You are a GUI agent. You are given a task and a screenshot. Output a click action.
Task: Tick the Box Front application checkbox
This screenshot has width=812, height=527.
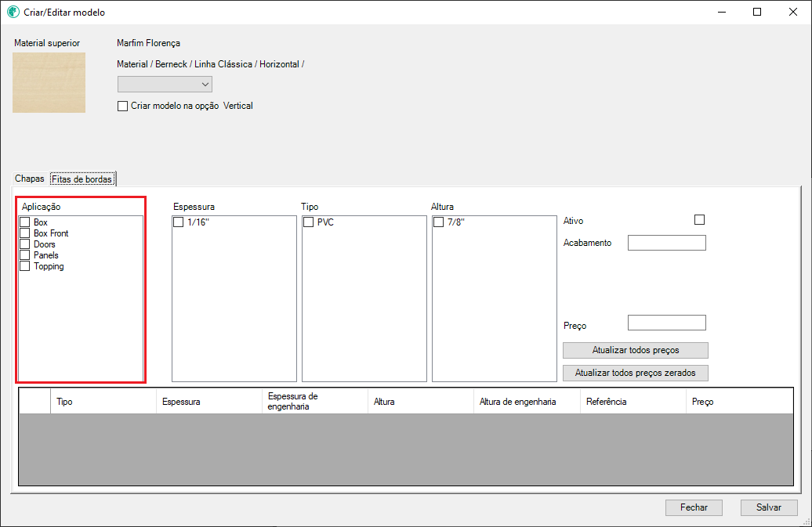click(25, 233)
